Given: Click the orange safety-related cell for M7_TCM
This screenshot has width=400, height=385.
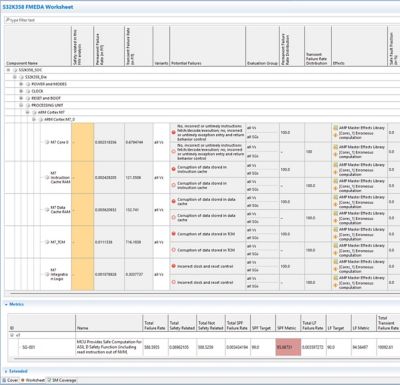Looking at the screenshot, I should pyautogui.click(x=83, y=242).
